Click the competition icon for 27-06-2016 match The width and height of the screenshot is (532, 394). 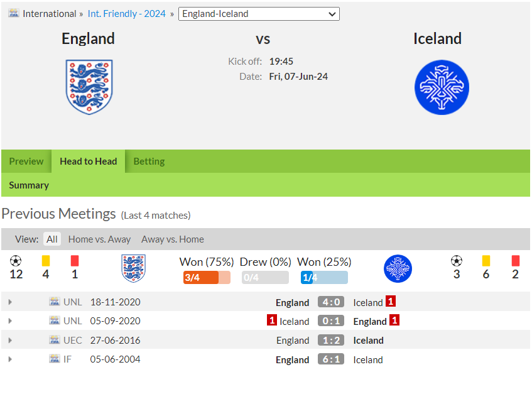point(54,340)
